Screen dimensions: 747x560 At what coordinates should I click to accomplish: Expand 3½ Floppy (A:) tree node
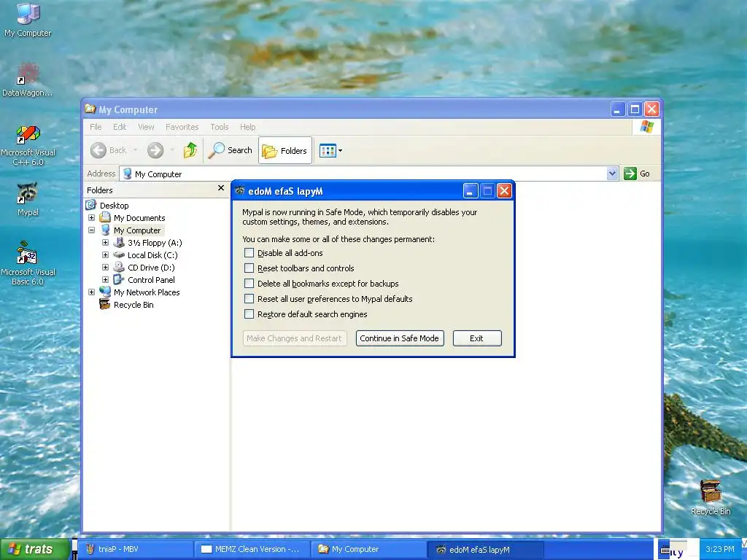(105, 242)
